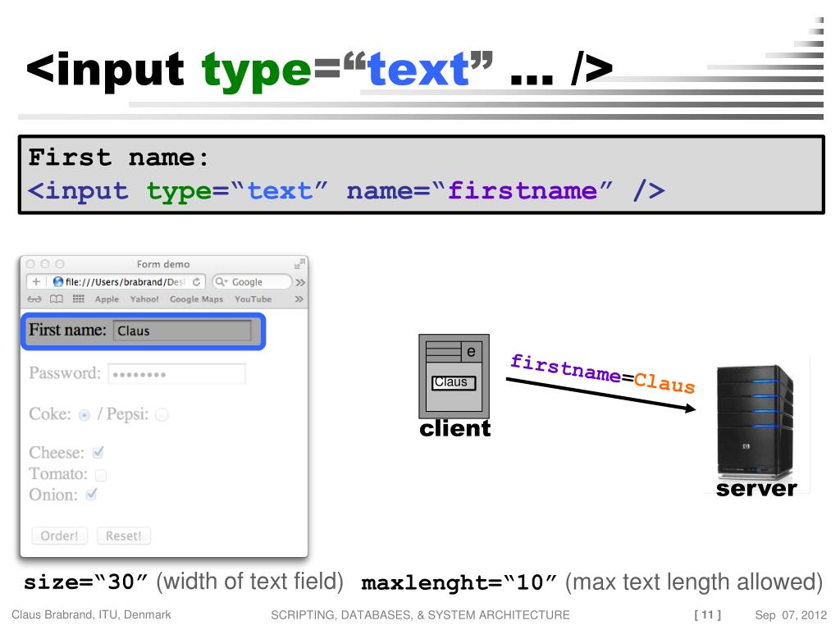Select the Coke radio button
The image size is (840, 630).
(x=84, y=415)
